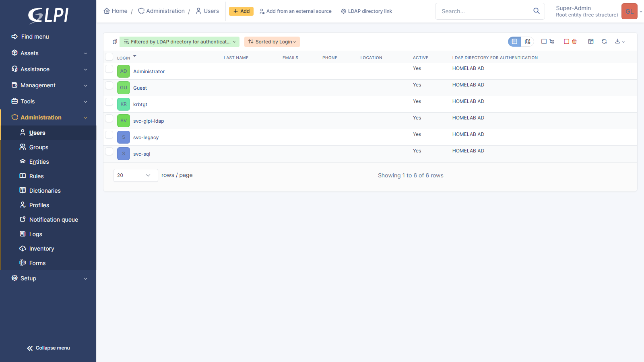Click the S avatar for svc-legacy
This screenshot has height=362, width=644.
pyautogui.click(x=124, y=137)
